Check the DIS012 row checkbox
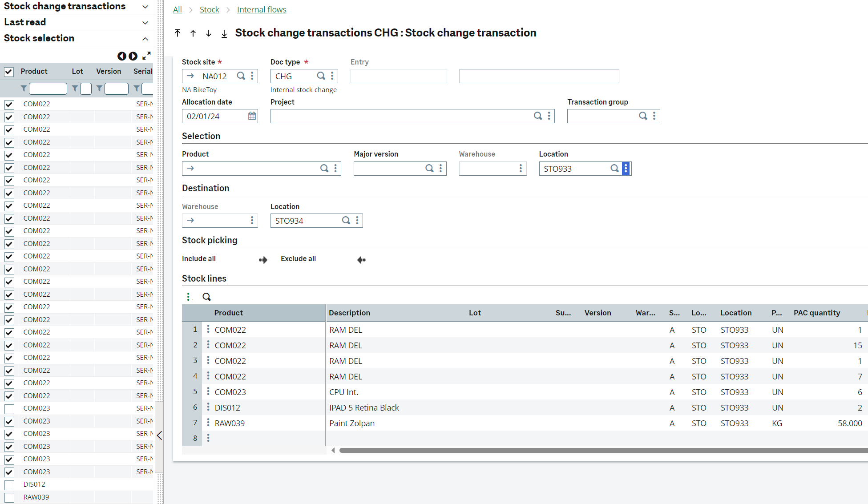Screen dimensions: 868x504 pyautogui.click(x=9, y=484)
